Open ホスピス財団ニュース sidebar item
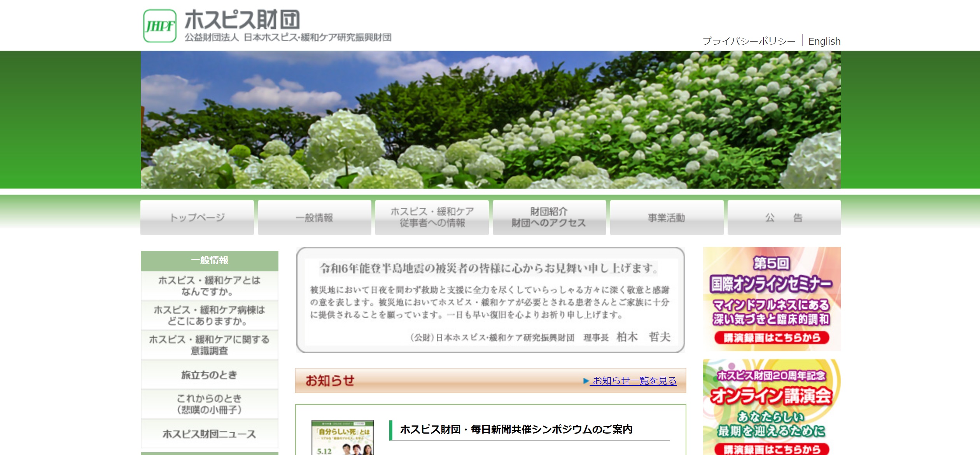The image size is (980, 455). pos(209,434)
